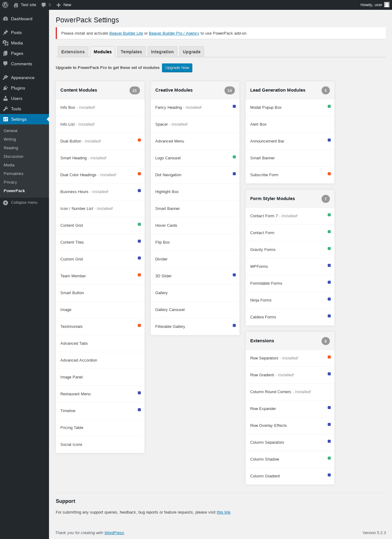Viewport: 392px width, 539px height.
Task: Click the Upgrade Now button
Action: [x=177, y=68]
